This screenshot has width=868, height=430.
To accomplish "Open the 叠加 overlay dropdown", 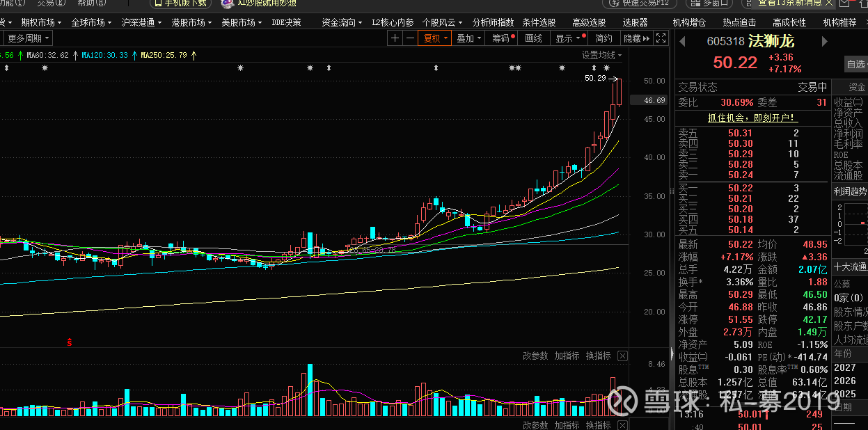I will coord(469,38).
